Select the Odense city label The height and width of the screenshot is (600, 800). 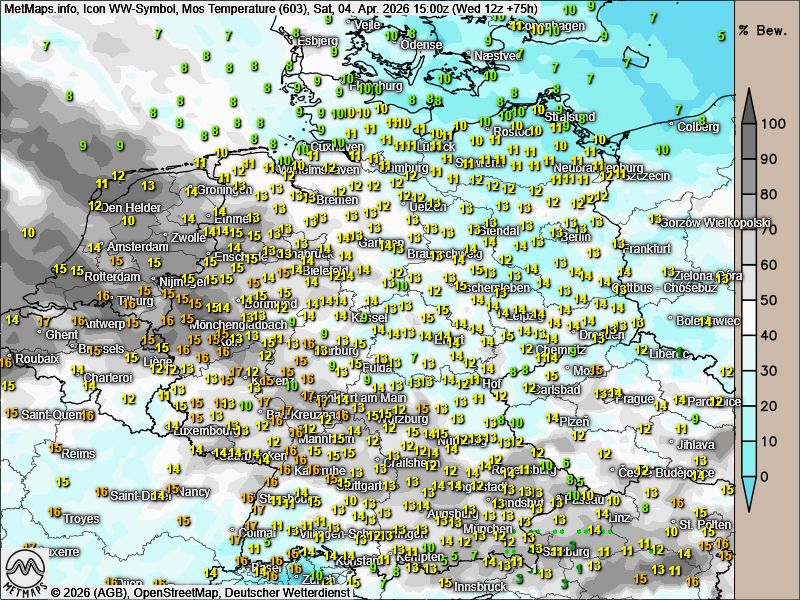[x=421, y=45]
